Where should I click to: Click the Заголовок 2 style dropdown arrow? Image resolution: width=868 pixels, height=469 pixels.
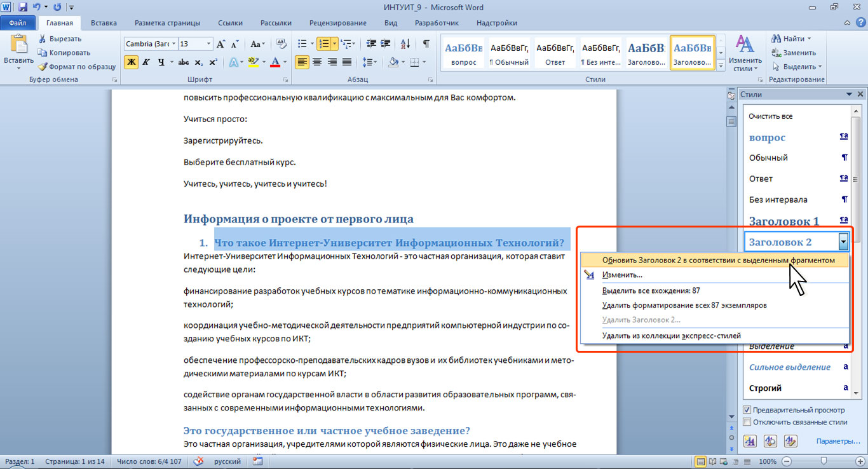coord(843,241)
